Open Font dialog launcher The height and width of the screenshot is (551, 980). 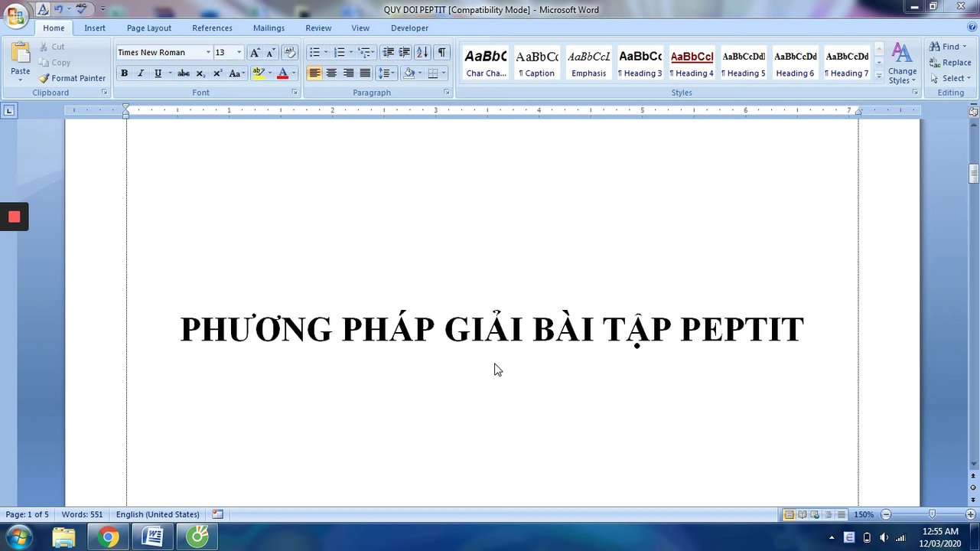click(295, 93)
